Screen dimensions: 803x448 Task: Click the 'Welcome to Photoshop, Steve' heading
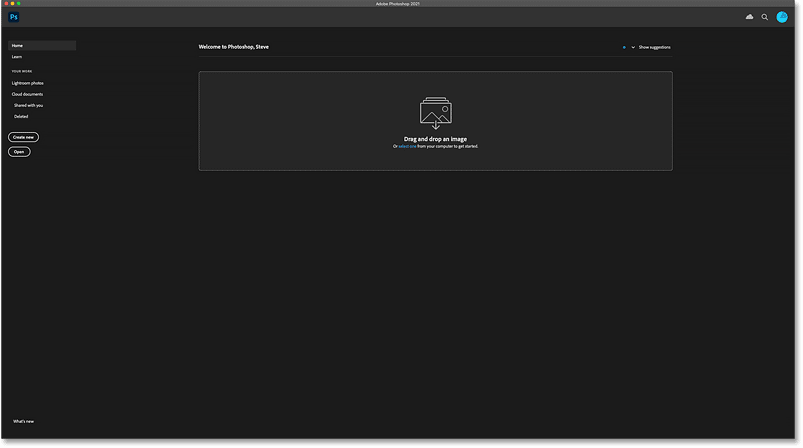click(x=234, y=47)
